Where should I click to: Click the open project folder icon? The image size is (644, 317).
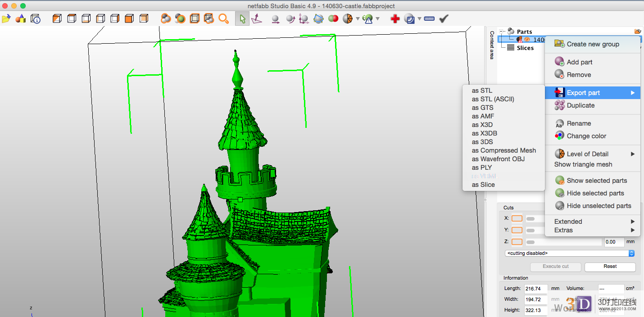point(6,19)
